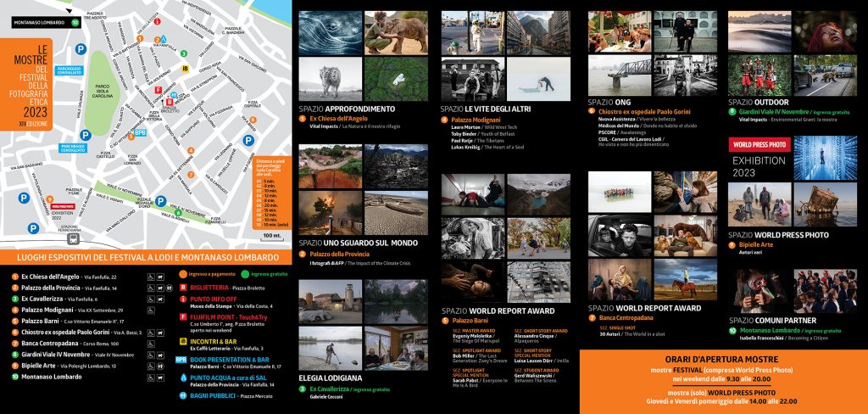Click the 'Ex Chiesa dell'Angelo' legend row
The height and width of the screenshot is (414, 868).
pos(64,277)
